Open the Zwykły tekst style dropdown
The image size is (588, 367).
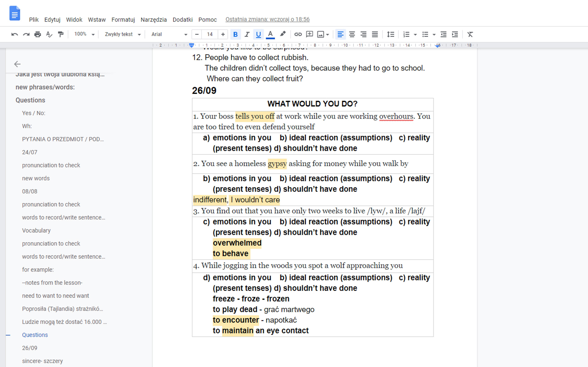pos(123,34)
